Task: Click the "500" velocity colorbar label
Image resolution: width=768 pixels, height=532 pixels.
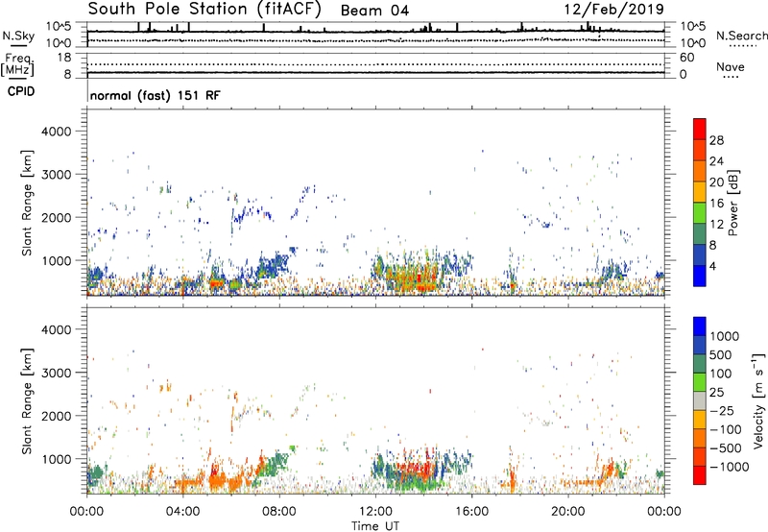Action: point(720,355)
